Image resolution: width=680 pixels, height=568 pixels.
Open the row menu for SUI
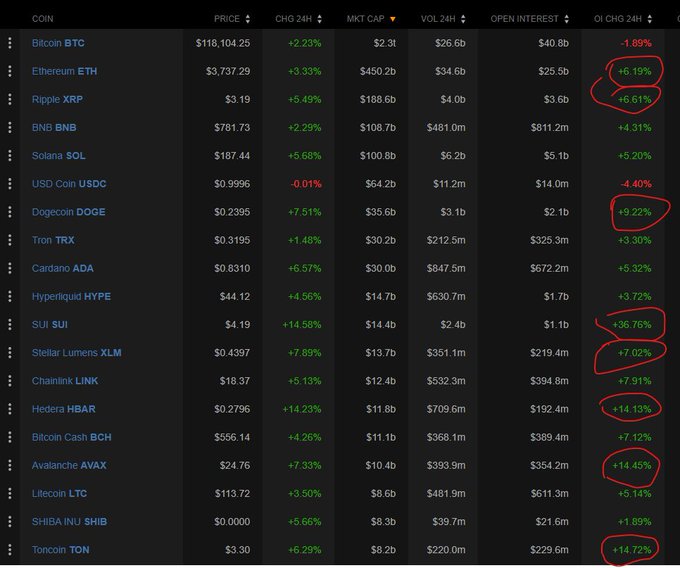pyautogui.click(x=10, y=325)
